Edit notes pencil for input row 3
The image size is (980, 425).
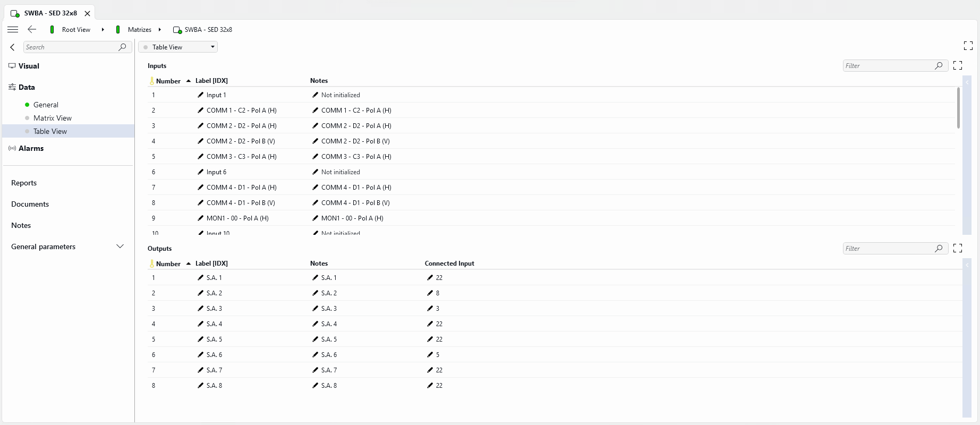pyautogui.click(x=315, y=126)
